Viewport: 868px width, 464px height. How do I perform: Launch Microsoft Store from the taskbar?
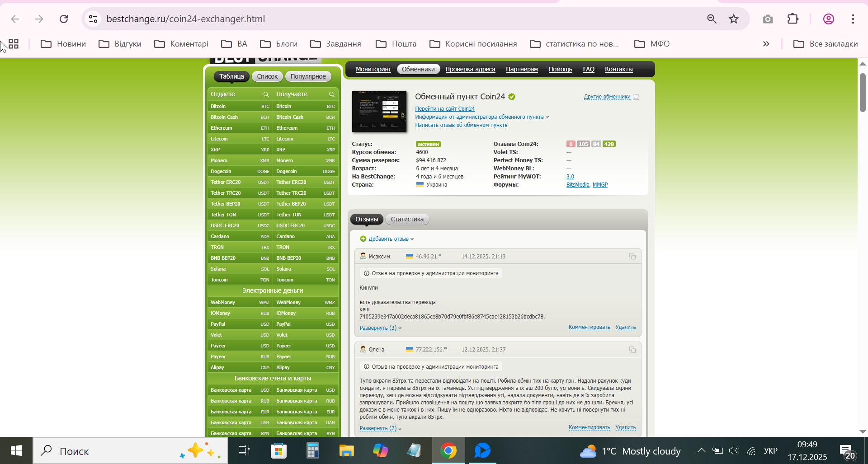click(278, 450)
